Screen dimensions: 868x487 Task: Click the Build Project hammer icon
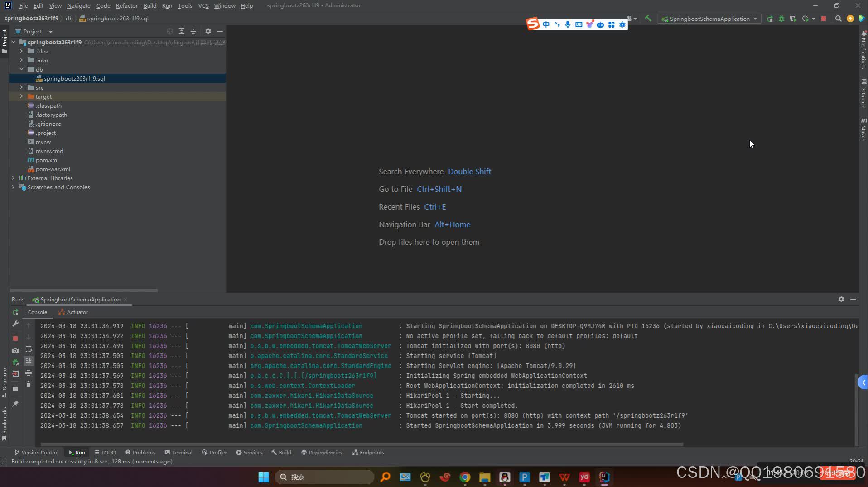(x=648, y=19)
